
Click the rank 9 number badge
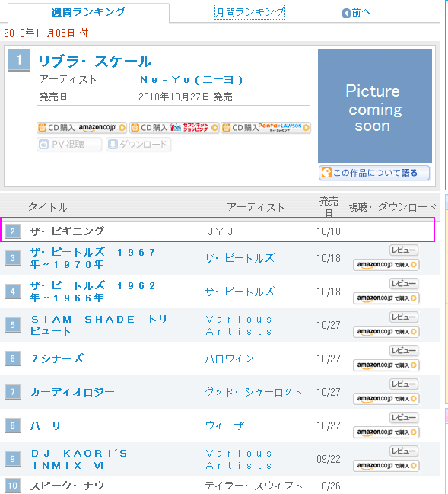[13, 459]
